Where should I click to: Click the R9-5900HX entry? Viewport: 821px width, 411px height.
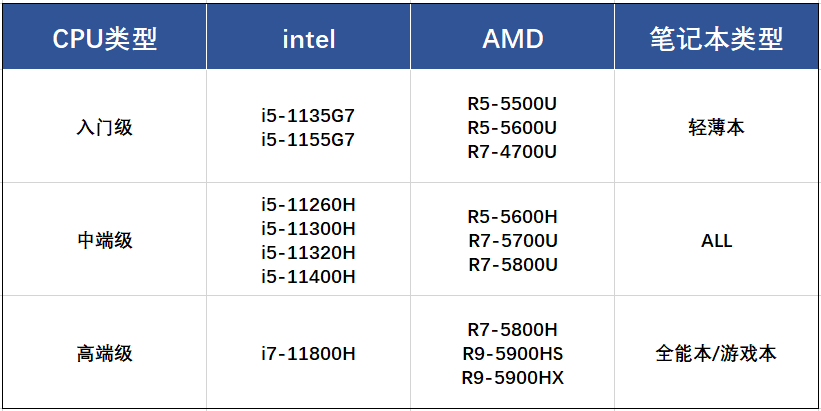(513, 378)
